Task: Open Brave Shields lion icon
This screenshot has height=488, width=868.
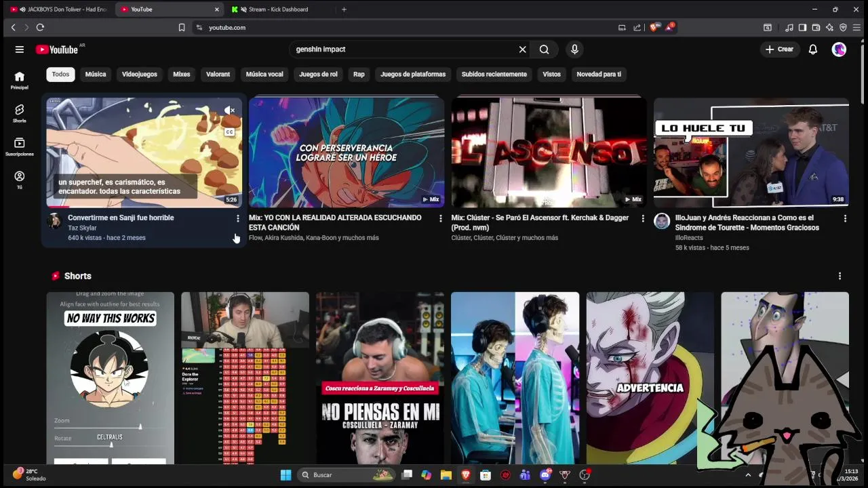Action: click(x=654, y=27)
